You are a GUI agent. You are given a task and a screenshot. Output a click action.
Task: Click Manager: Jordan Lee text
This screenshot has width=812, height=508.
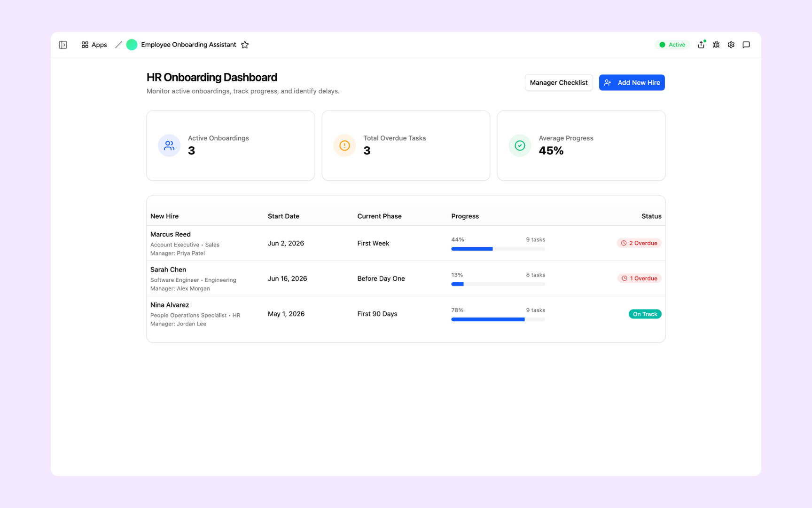tap(178, 324)
